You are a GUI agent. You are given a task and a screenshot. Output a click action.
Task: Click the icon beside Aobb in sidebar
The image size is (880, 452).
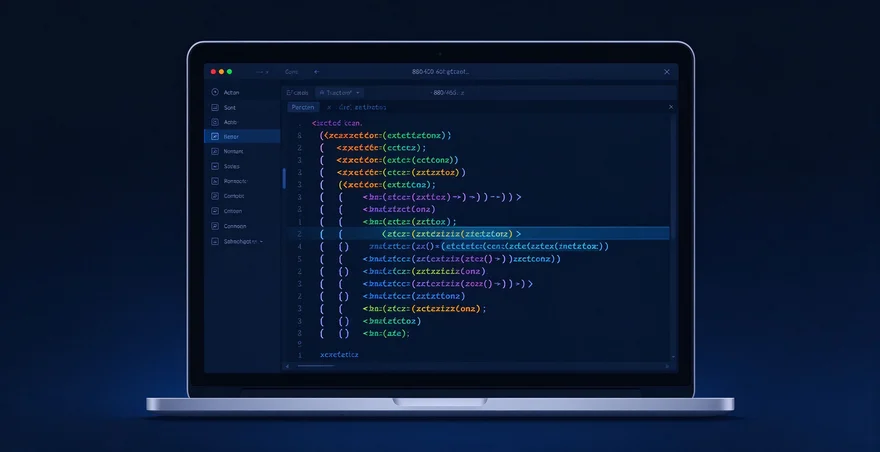pyautogui.click(x=214, y=122)
